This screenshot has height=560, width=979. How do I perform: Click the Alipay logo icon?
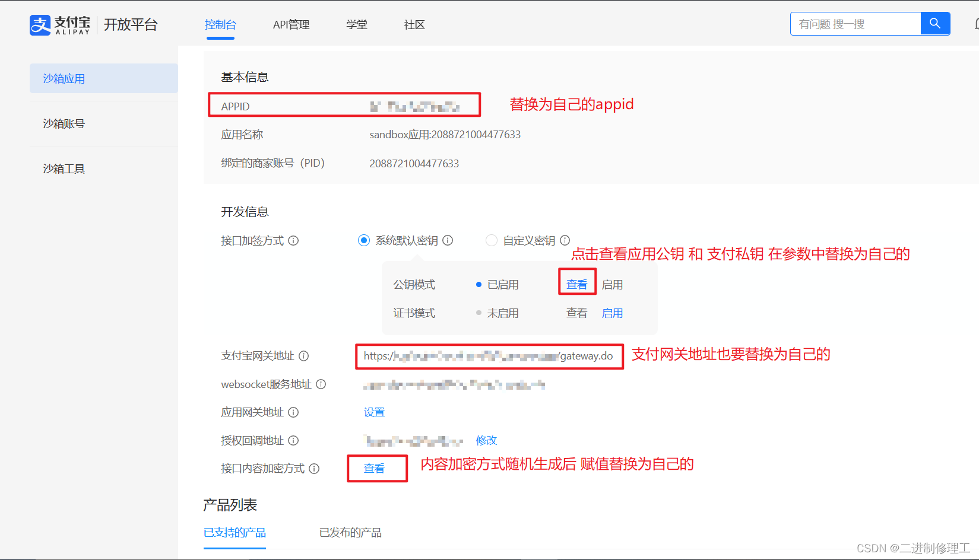40,25
